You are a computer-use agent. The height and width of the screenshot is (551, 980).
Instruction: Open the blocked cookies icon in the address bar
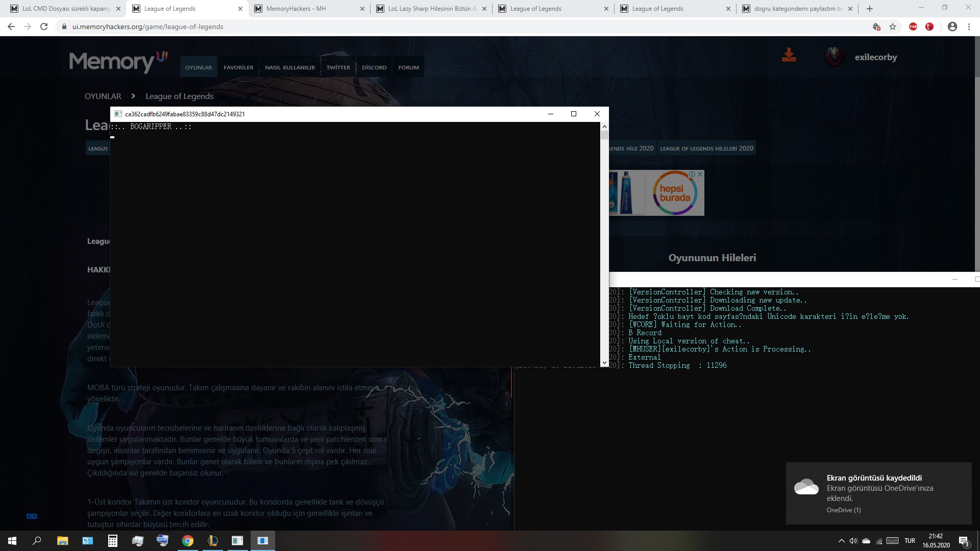(x=876, y=27)
